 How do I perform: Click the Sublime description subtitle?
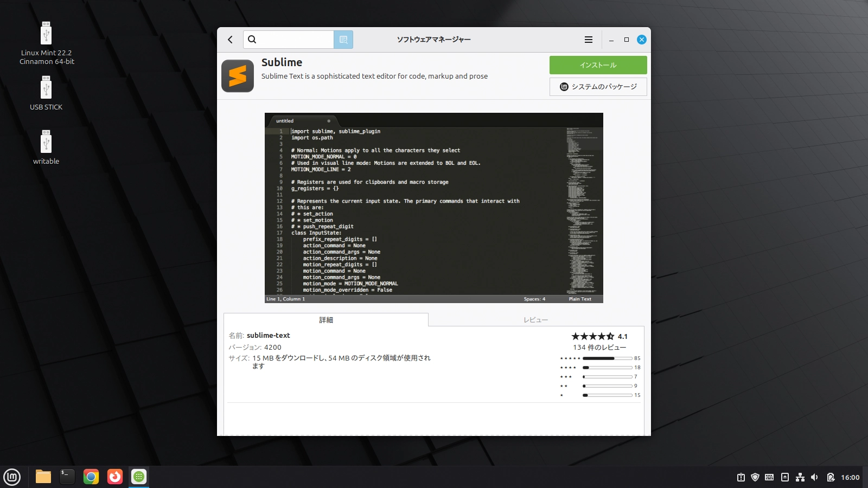[x=374, y=76]
